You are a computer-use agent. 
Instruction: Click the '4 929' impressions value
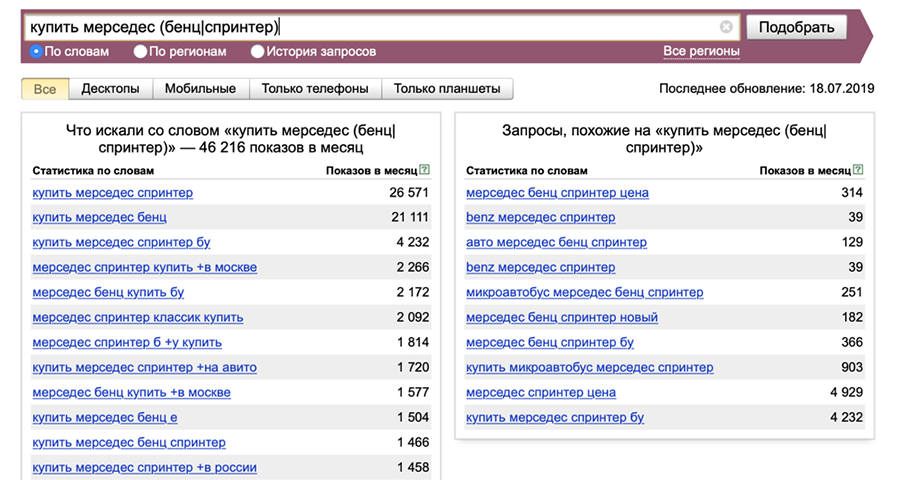coord(846,393)
